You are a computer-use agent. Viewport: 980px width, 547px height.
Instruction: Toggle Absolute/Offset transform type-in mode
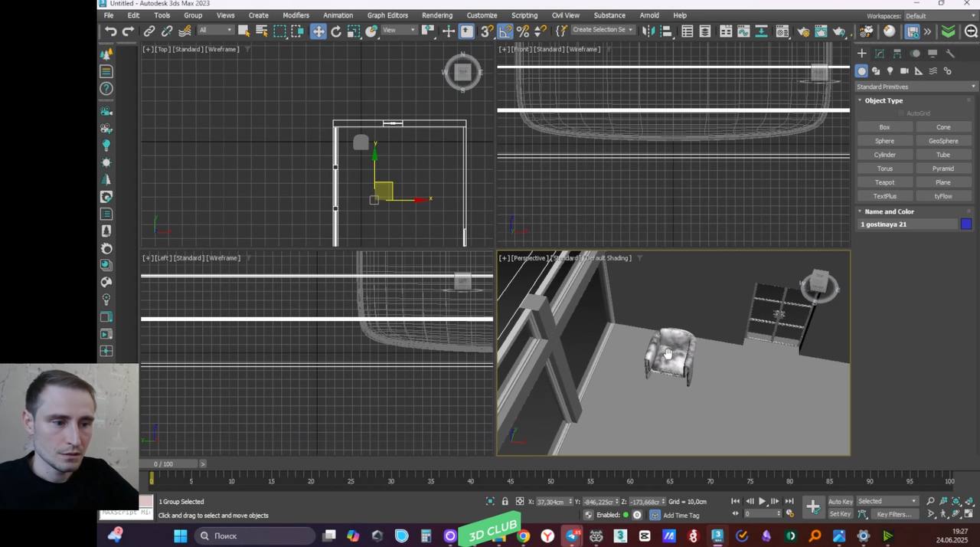click(x=518, y=502)
